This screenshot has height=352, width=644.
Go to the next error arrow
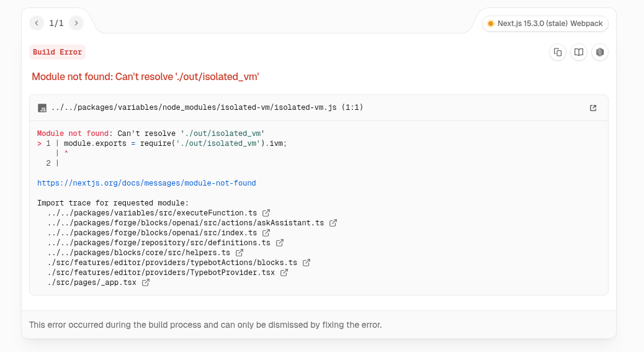coord(76,23)
